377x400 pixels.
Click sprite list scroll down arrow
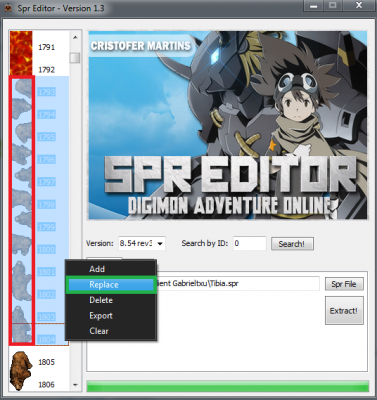(x=75, y=385)
